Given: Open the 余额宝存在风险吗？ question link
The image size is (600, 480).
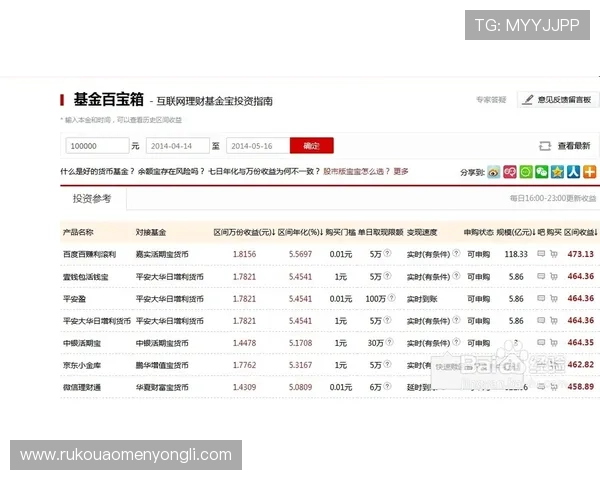Looking at the screenshot, I should (x=171, y=171).
